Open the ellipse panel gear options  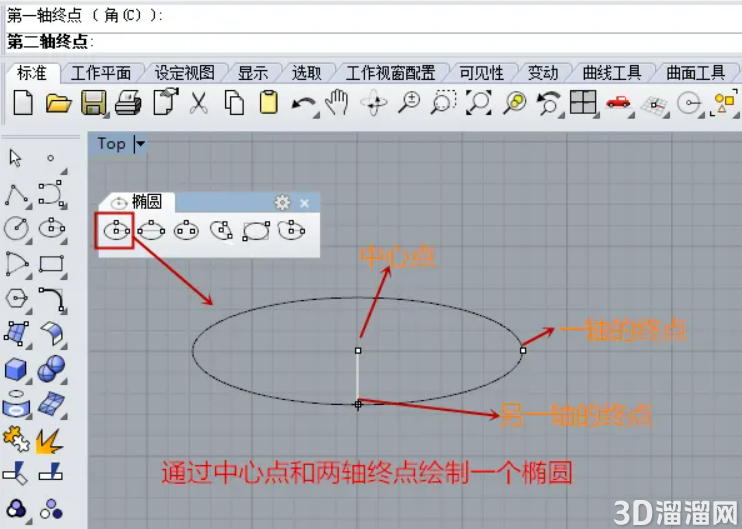coord(283,203)
